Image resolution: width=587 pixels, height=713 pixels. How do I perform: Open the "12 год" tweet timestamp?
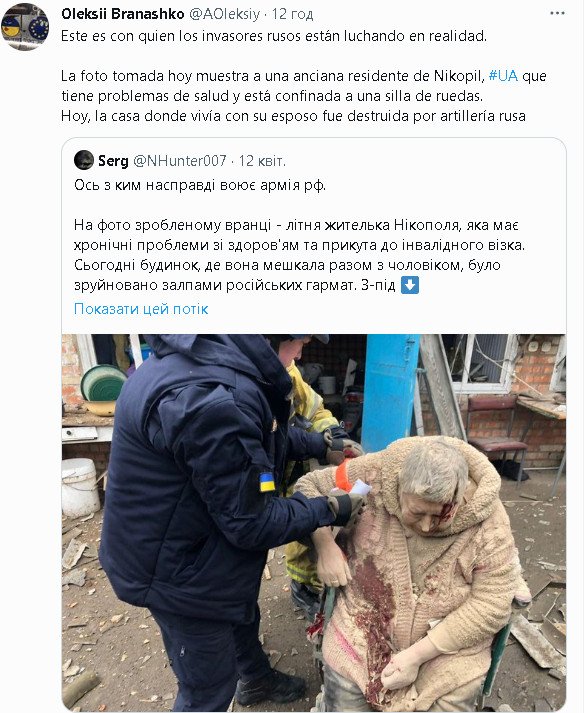[x=292, y=14]
